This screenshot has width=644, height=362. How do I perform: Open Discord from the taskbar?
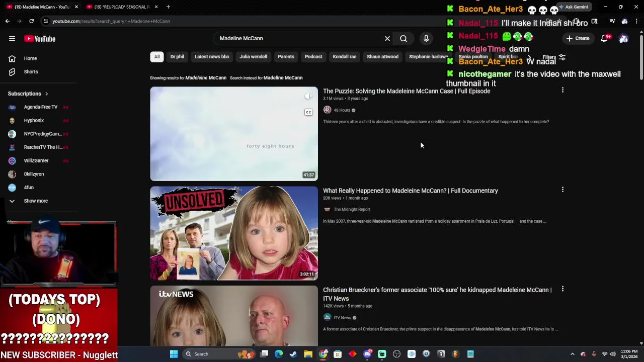coord(367,354)
